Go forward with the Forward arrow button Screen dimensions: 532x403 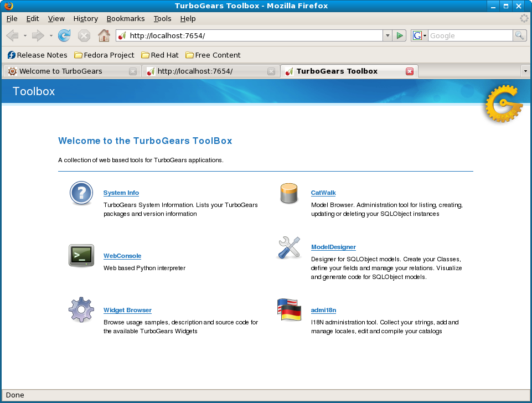38,35
